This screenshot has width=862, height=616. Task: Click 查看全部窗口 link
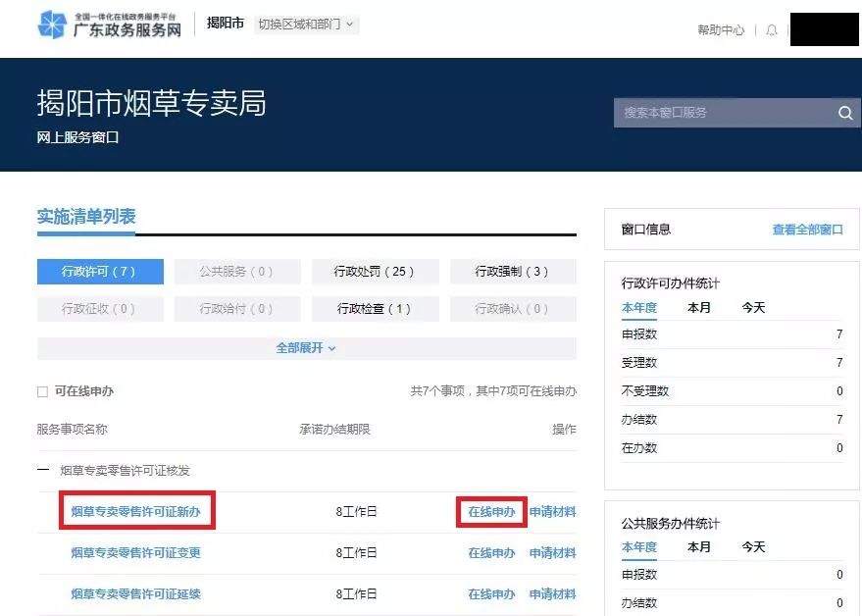(x=808, y=230)
